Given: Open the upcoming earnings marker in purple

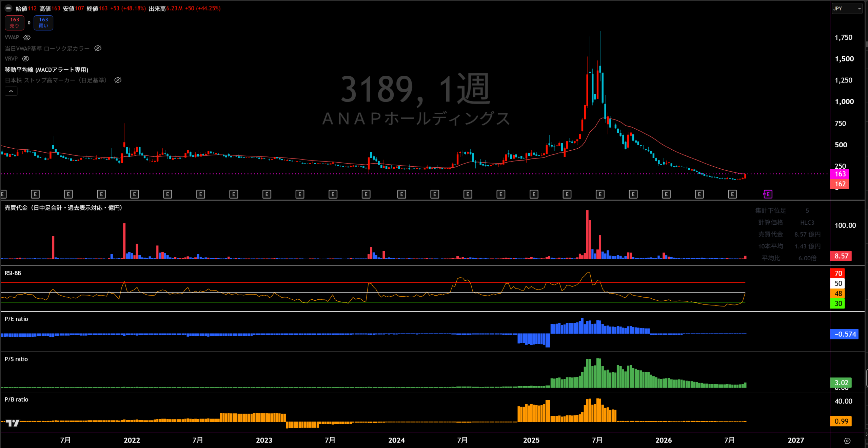Looking at the screenshot, I should click(x=768, y=194).
